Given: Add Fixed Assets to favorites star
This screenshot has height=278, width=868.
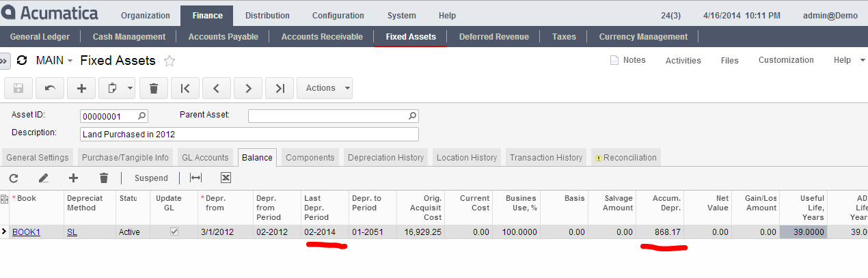Looking at the screenshot, I should [169, 61].
